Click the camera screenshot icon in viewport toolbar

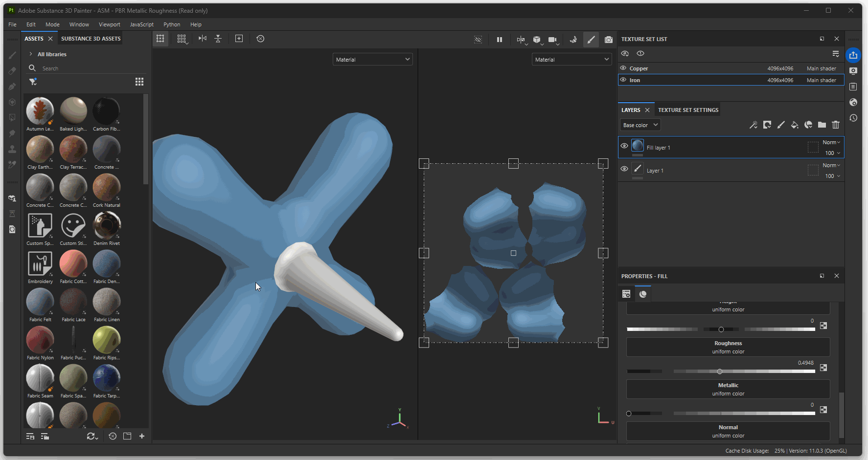tap(608, 40)
